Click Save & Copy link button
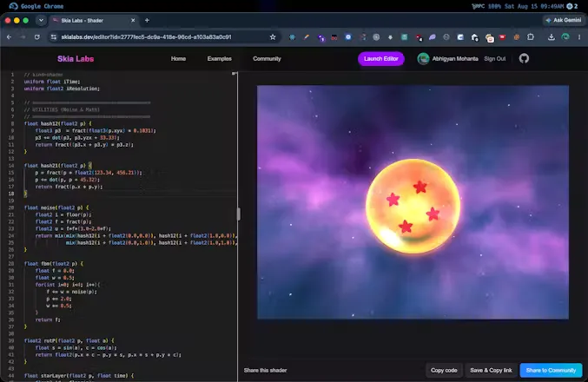 (491, 371)
